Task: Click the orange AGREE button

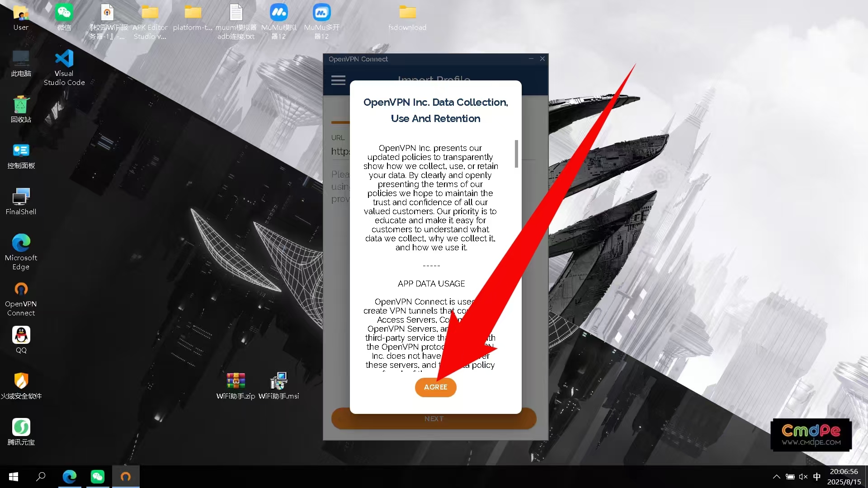Action: [x=435, y=387]
